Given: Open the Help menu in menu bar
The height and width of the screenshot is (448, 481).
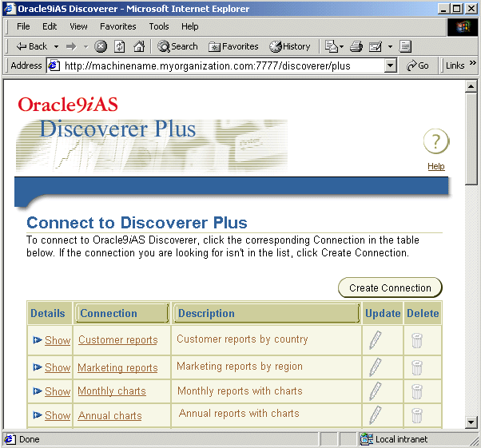Looking at the screenshot, I should (190, 26).
